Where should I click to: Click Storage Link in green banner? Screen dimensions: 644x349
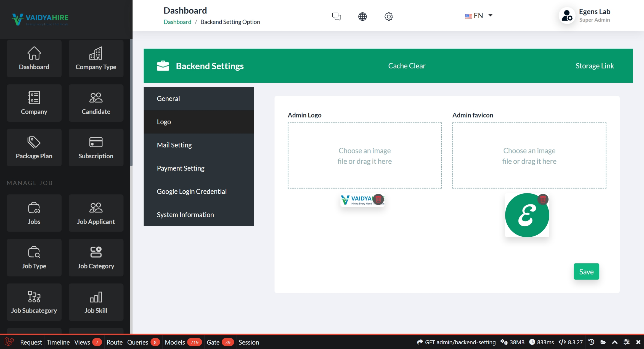[595, 66]
